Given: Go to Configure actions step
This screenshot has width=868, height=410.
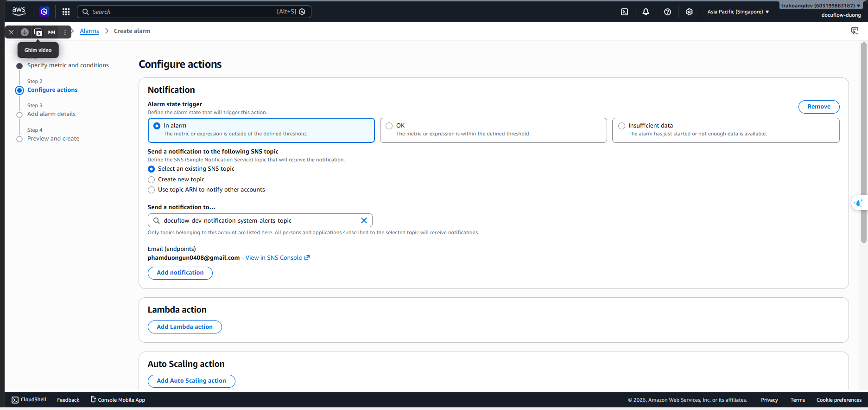Looking at the screenshot, I should (52, 90).
